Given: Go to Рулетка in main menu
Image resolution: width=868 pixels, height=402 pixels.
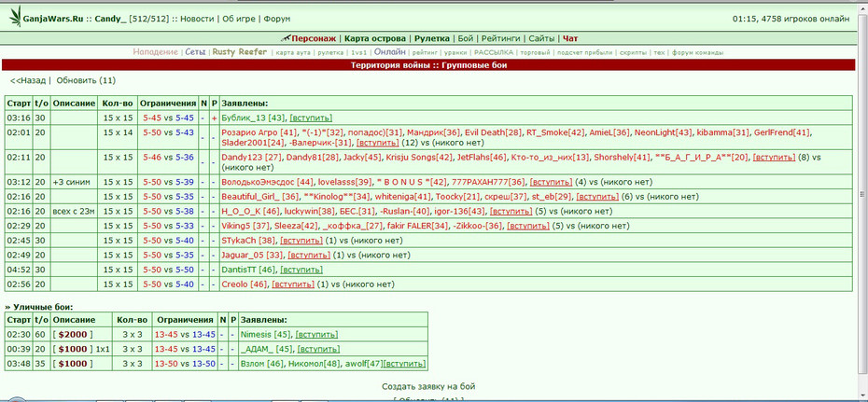Looking at the screenshot, I should pos(432,38).
